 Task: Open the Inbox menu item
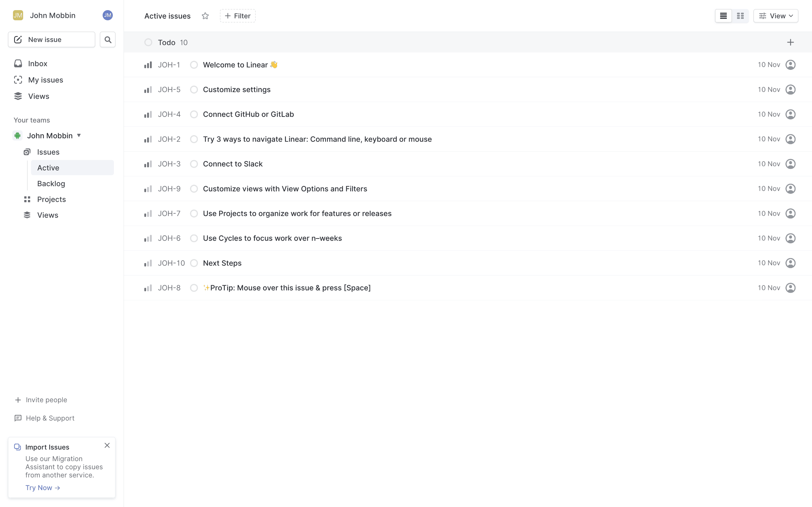point(37,63)
